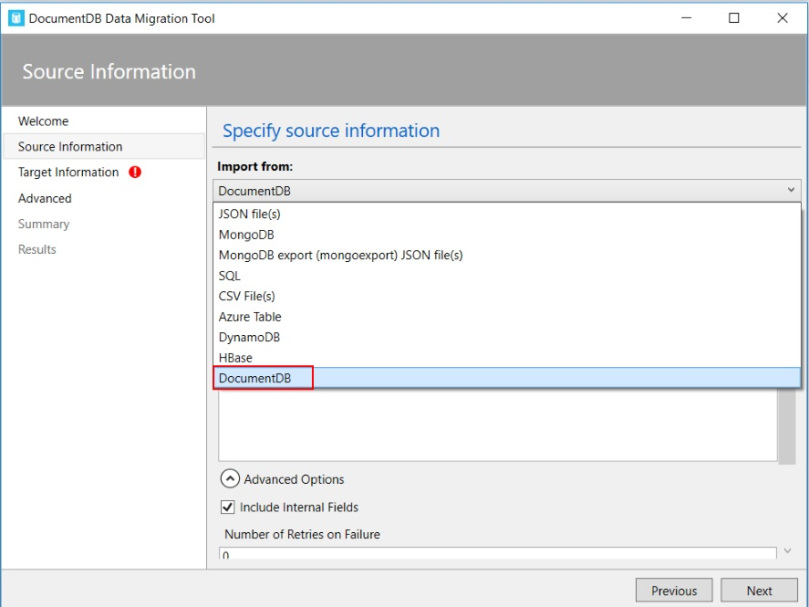Pick SQL in the source list

coord(230,276)
